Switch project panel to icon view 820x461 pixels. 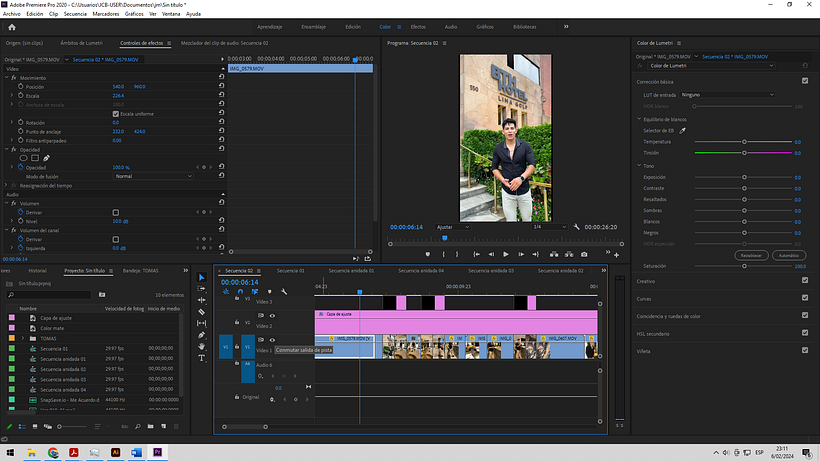coord(35,427)
